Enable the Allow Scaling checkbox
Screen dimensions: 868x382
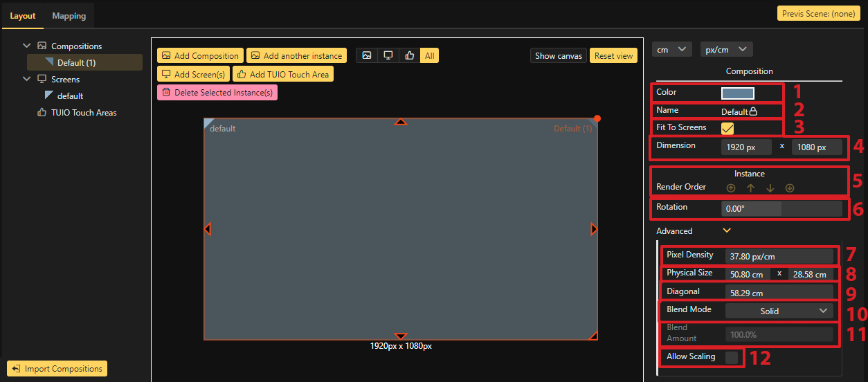click(731, 357)
